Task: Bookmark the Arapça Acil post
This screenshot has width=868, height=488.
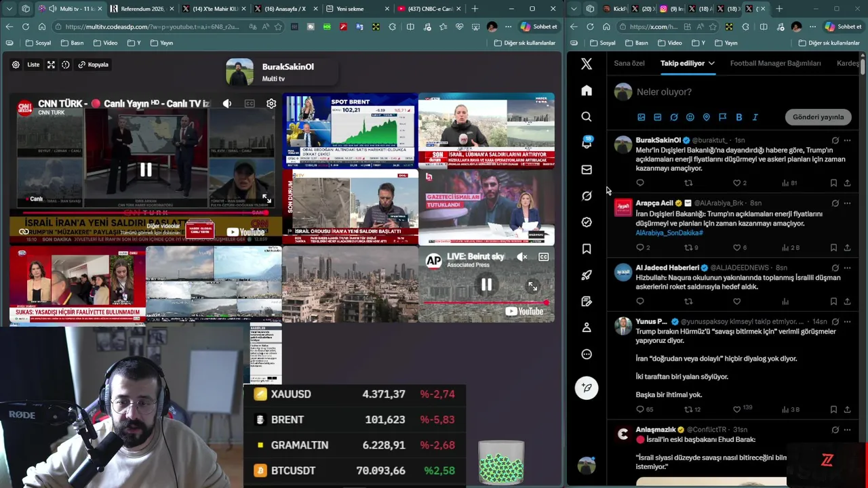Action: pyautogui.click(x=833, y=247)
